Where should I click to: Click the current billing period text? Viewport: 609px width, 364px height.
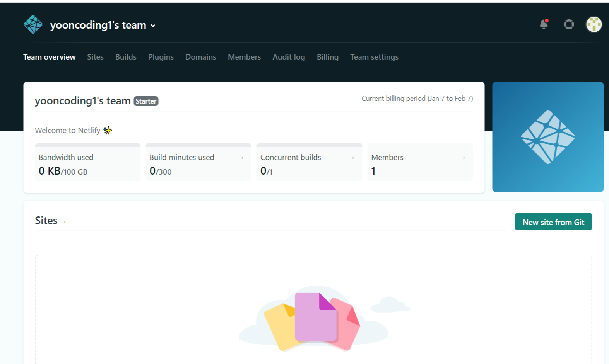point(417,99)
